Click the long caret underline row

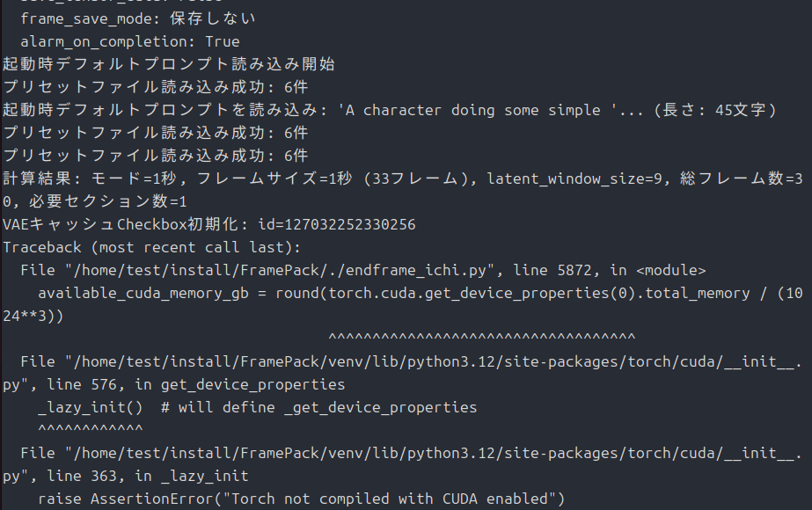[482, 337]
